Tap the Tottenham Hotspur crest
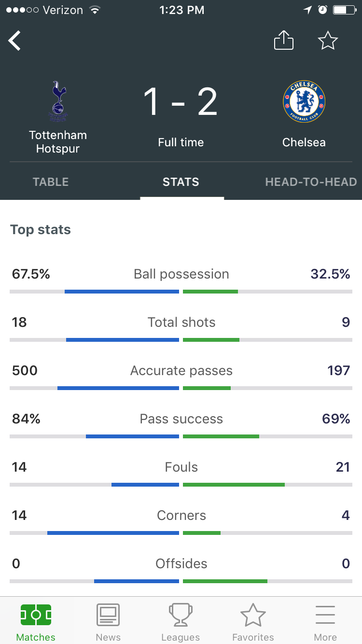 tap(58, 102)
